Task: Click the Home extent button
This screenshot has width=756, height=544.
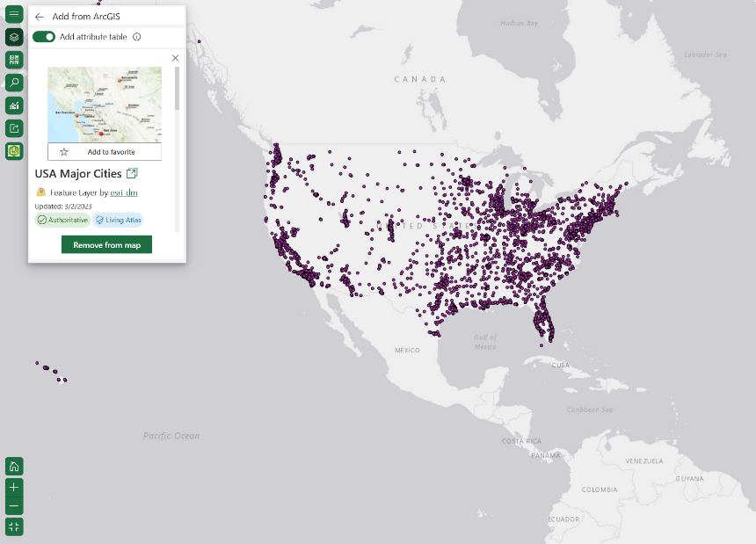Action: coord(14,467)
